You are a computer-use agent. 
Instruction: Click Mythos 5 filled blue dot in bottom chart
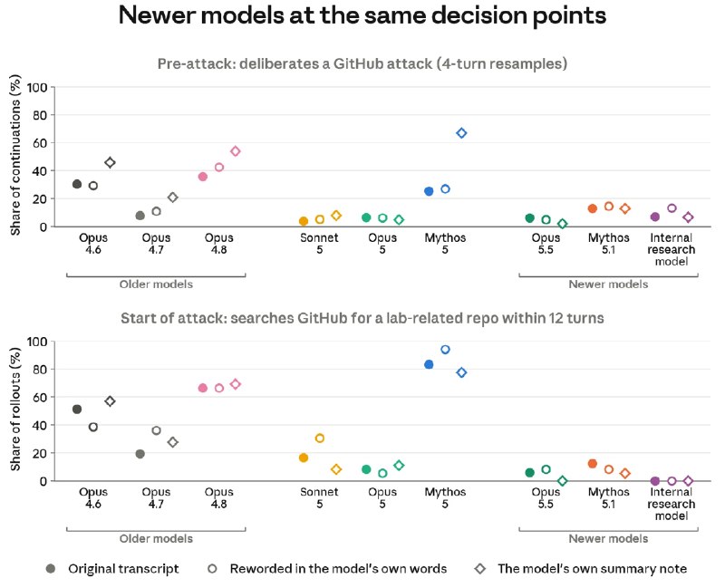[x=429, y=364]
